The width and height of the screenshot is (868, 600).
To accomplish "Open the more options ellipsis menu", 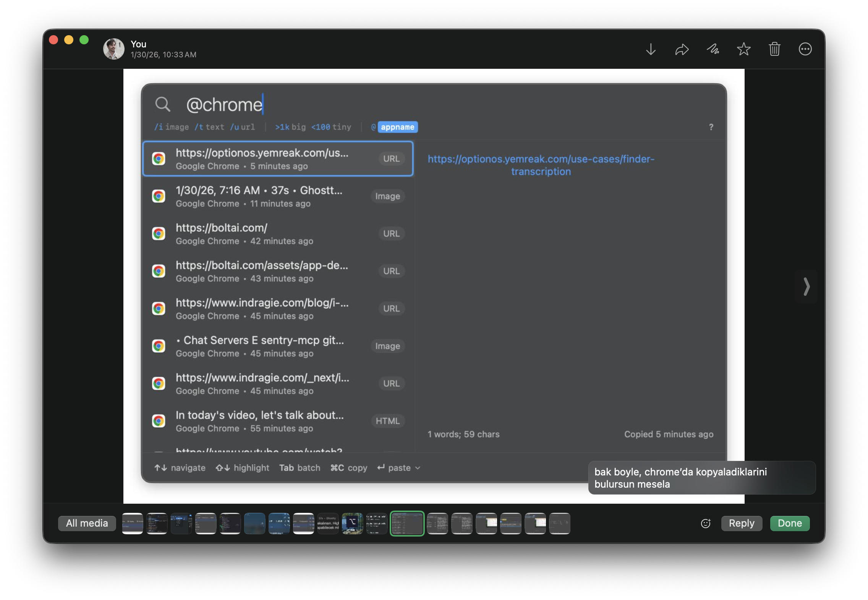I will pos(805,49).
